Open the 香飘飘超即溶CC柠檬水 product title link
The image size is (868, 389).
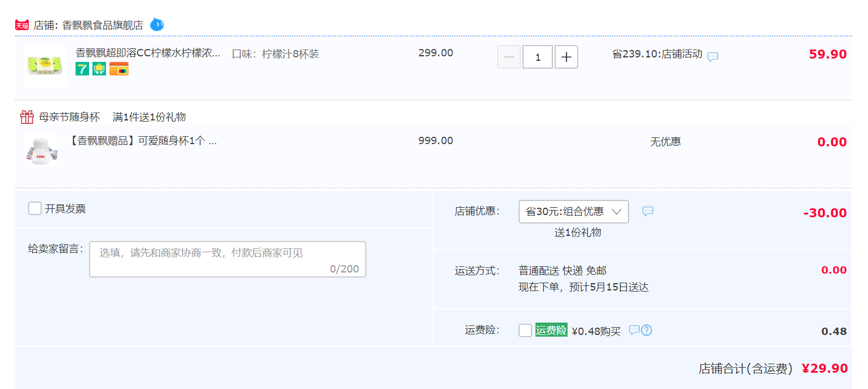pyautogui.click(x=148, y=53)
